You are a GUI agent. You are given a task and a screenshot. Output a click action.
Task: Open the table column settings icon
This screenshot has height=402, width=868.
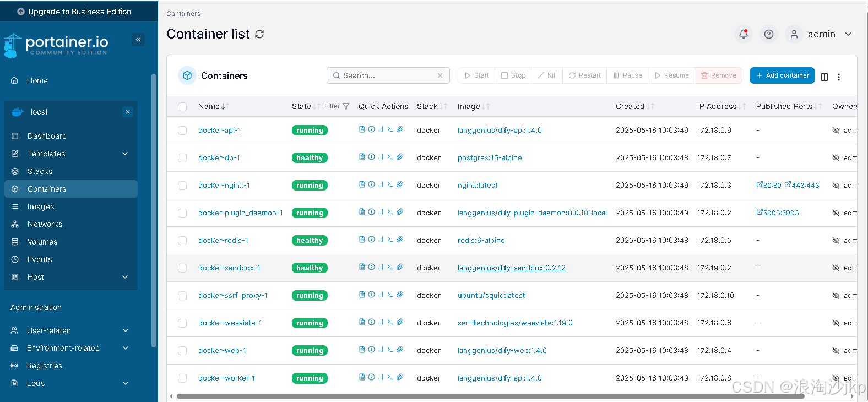click(x=824, y=77)
